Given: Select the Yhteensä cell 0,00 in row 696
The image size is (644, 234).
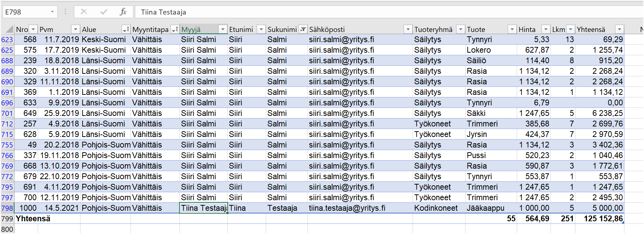Looking at the screenshot, I should pyautogui.click(x=599, y=103).
